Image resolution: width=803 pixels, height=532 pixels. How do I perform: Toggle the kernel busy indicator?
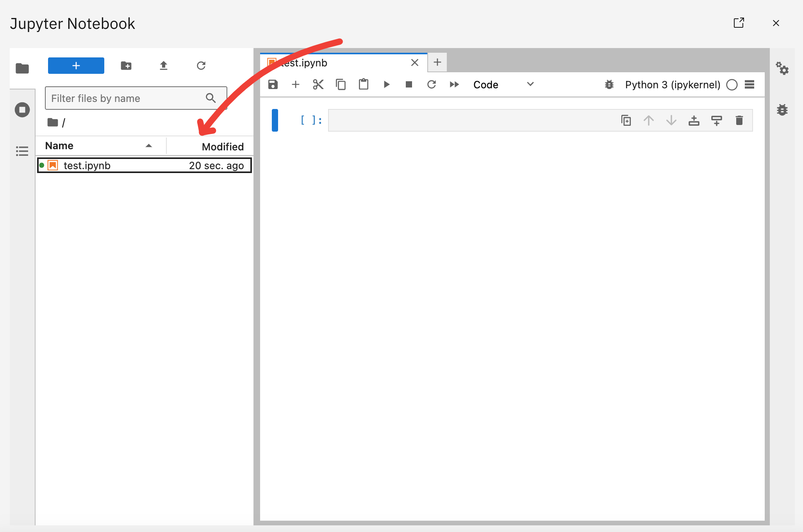[x=731, y=84]
